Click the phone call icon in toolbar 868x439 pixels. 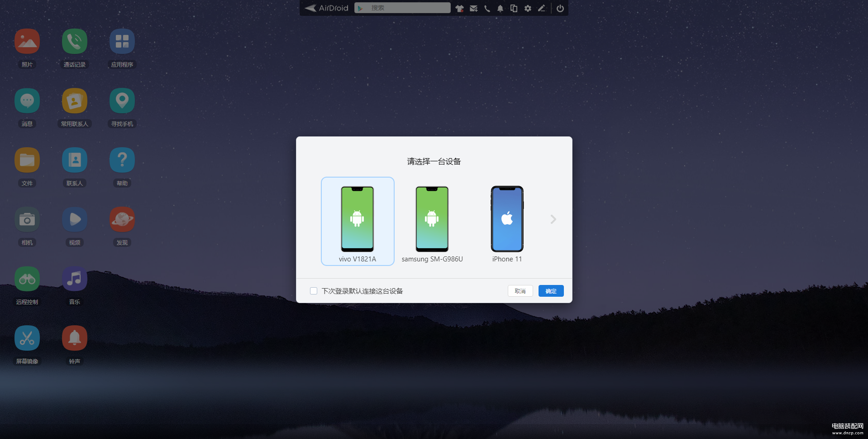[x=487, y=8]
